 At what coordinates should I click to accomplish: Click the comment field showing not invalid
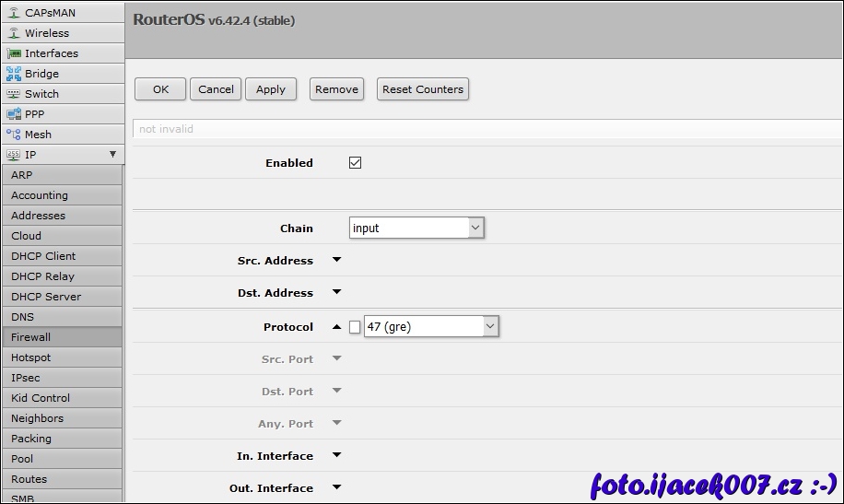[487, 129]
